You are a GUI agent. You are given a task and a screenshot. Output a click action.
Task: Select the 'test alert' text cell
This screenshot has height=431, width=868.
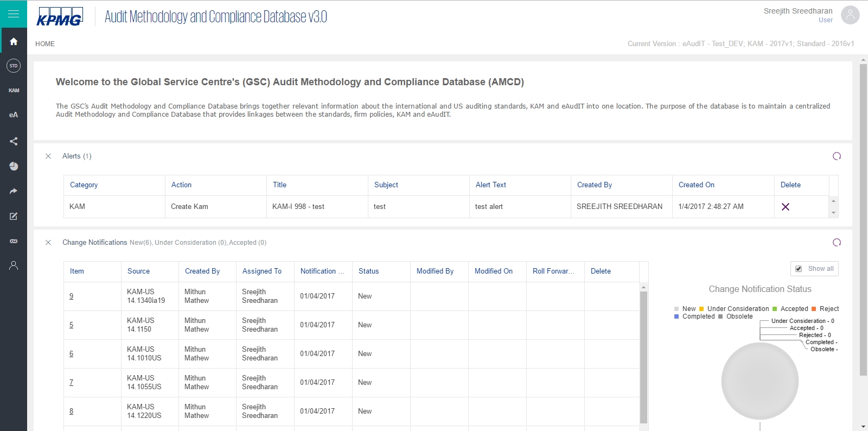(520, 207)
